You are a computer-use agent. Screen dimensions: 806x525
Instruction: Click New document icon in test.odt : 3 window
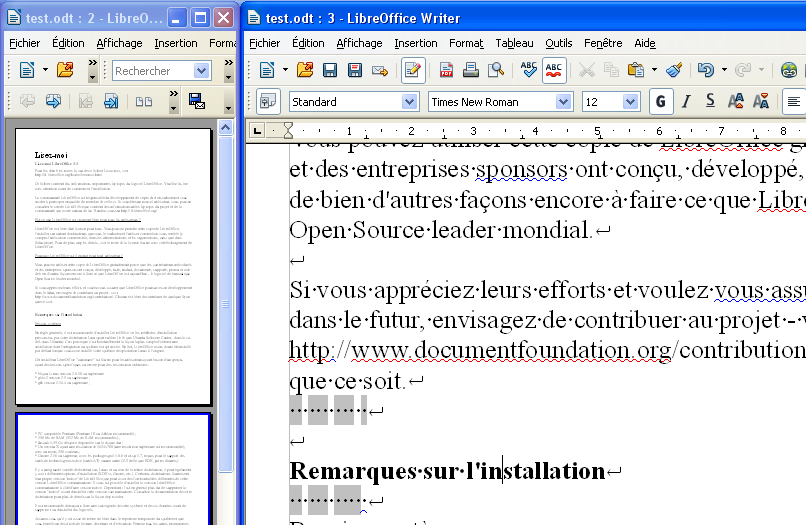(x=267, y=70)
